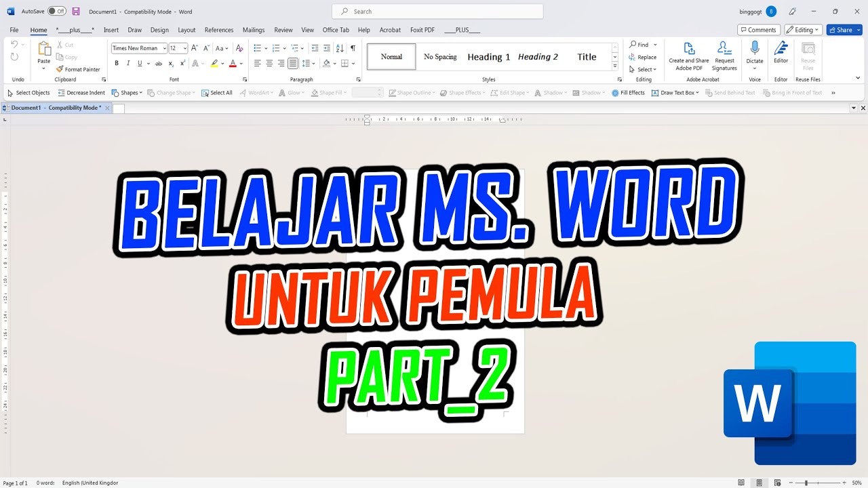This screenshot has width=868, height=488.
Task: Open the File menu
Action: pyautogui.click(x=14, y=30)
